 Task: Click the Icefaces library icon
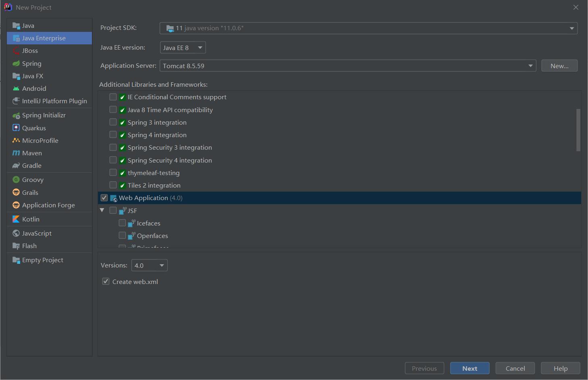[x=131, y=223]
